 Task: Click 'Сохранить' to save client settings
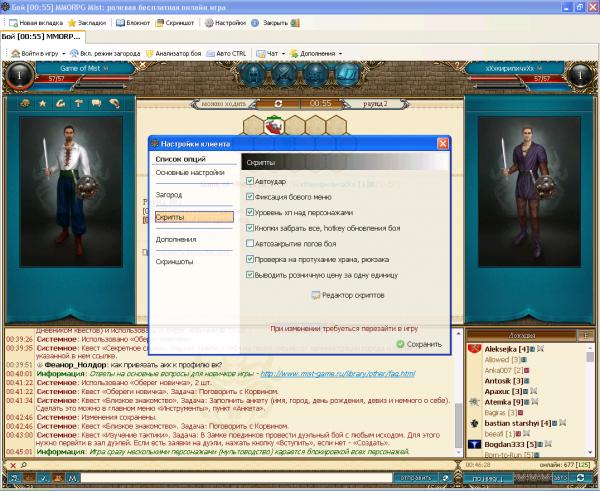click(419, 344)
